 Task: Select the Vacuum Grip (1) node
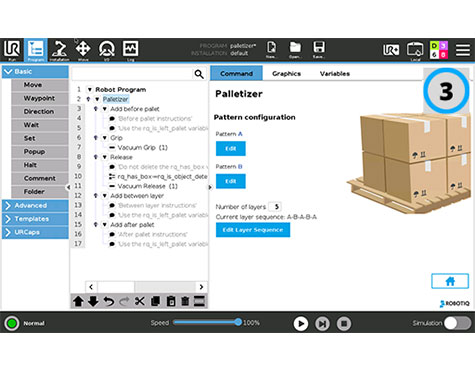point(142,148)
